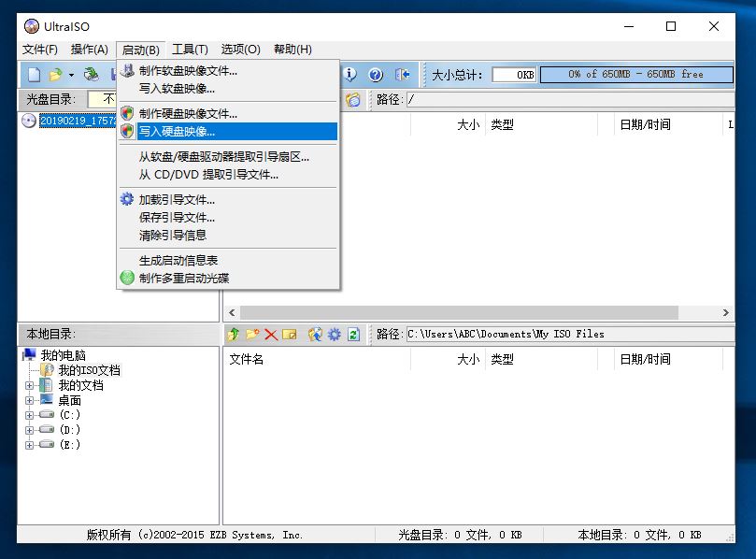Click the rename folder icon in local toolbar
The width and height of the screenshot is (756, 559).
290,335
